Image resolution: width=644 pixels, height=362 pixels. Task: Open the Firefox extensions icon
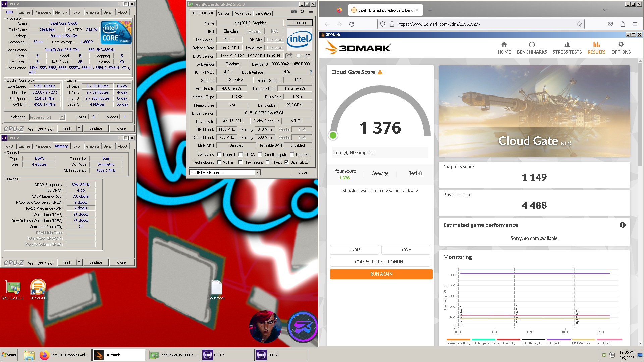click(623, 24)
